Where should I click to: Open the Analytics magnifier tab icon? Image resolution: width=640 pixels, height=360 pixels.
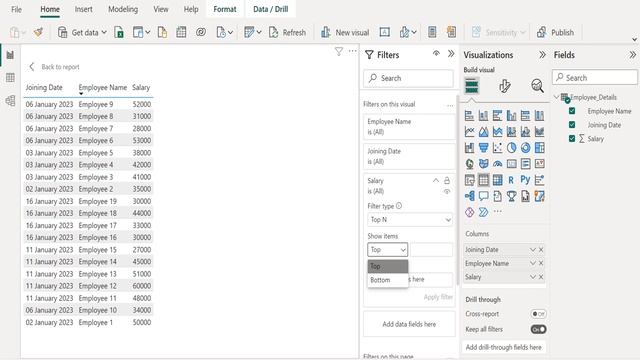538,86
